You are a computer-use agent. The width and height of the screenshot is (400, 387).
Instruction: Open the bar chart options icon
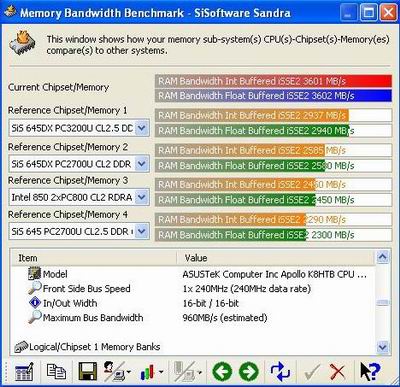pos(147,372)
